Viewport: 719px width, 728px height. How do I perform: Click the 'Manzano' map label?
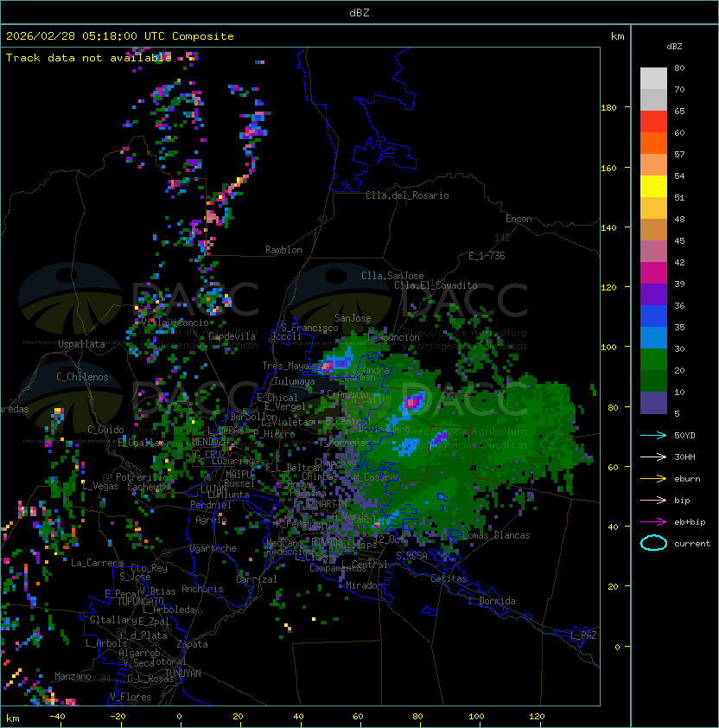73,676
